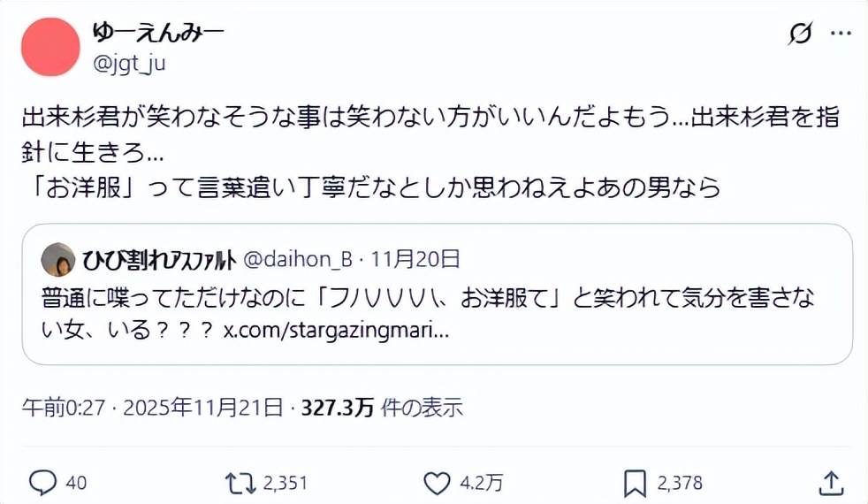The width and height of the screenshot is (868, 504).
Task: Open the three-dot more options menu
Action: [x=840, y=34]
